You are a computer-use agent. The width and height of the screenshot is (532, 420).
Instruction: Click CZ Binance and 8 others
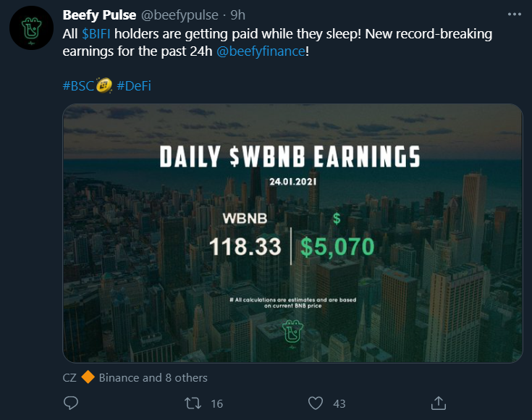pos(136,377)
